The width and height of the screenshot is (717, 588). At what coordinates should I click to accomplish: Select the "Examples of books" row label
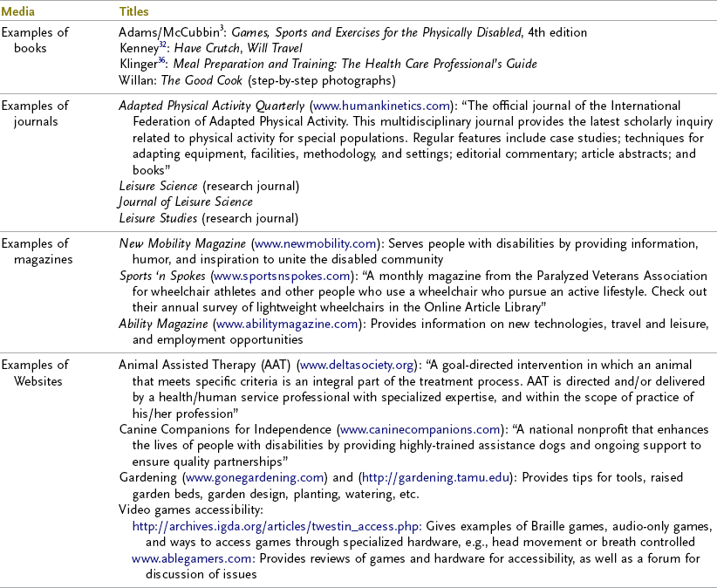(35, 40)
